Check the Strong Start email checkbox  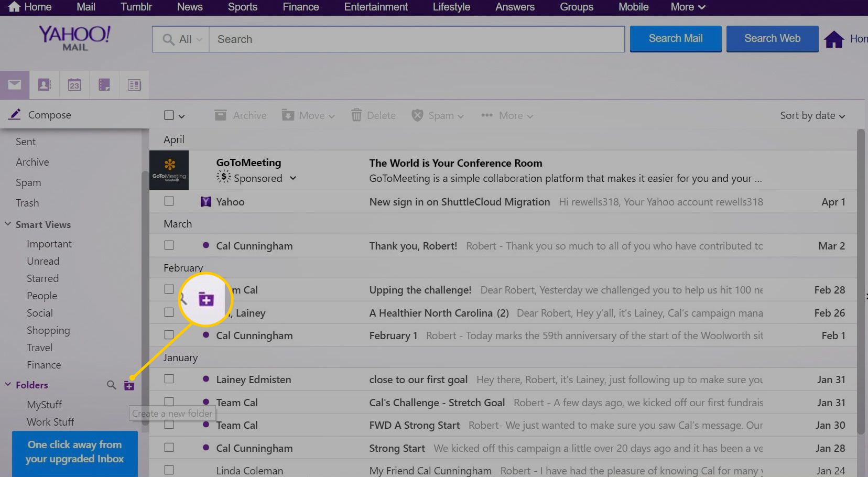pos(169,447)
